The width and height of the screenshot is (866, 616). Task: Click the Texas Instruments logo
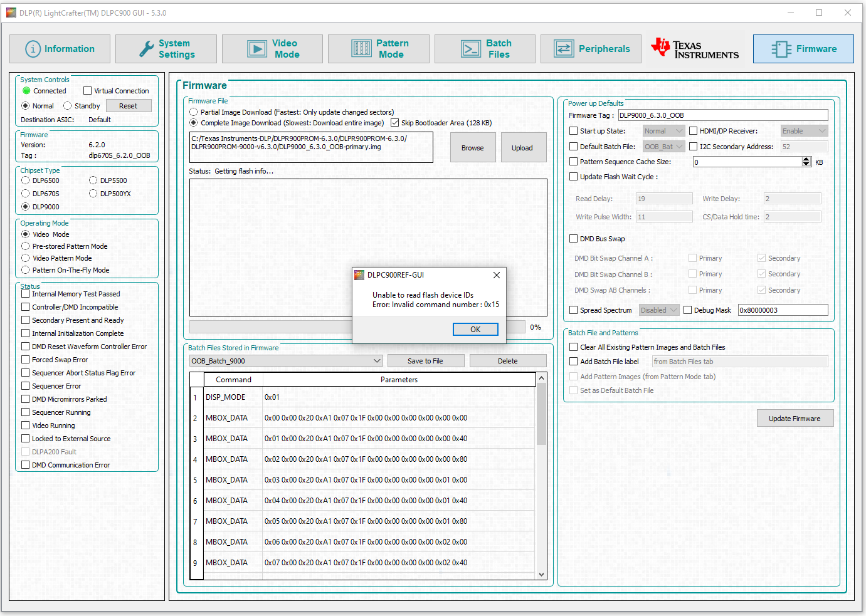coord(695,49)
